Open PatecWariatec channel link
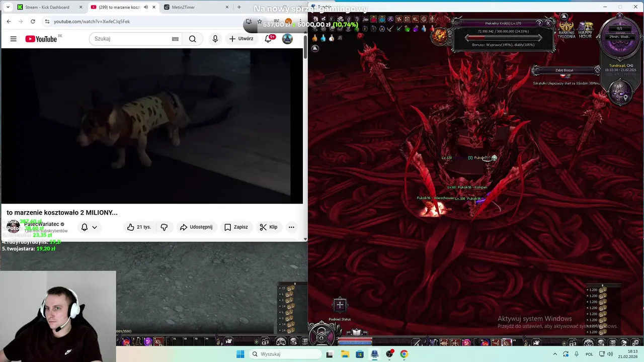The height and width of the screenshot is (362, 644). [x=42, y=224]
